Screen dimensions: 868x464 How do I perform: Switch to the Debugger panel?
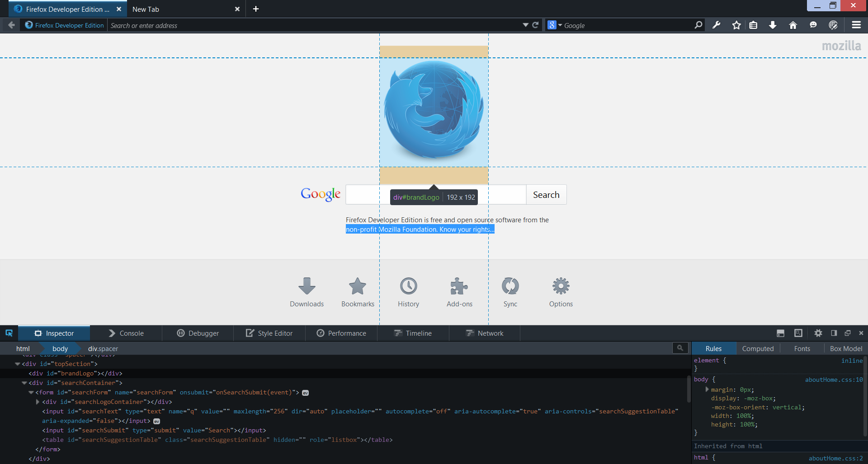coord(198,333)
